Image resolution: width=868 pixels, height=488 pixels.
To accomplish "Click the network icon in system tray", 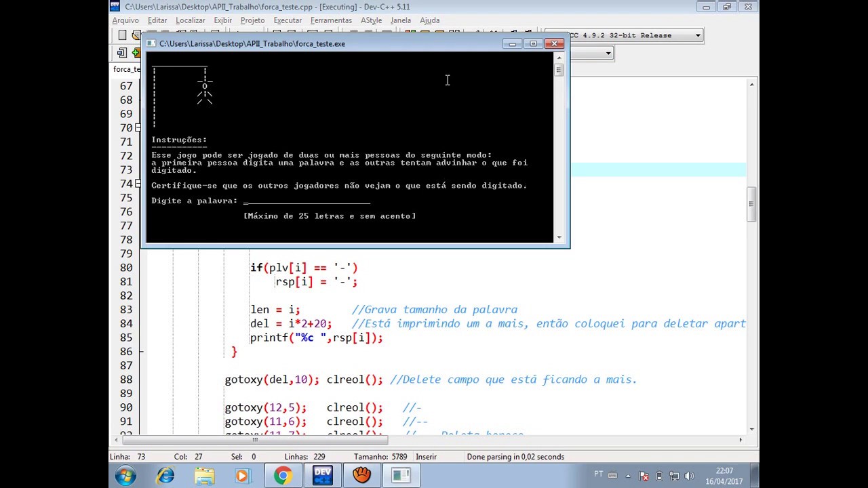I will 674,476.
